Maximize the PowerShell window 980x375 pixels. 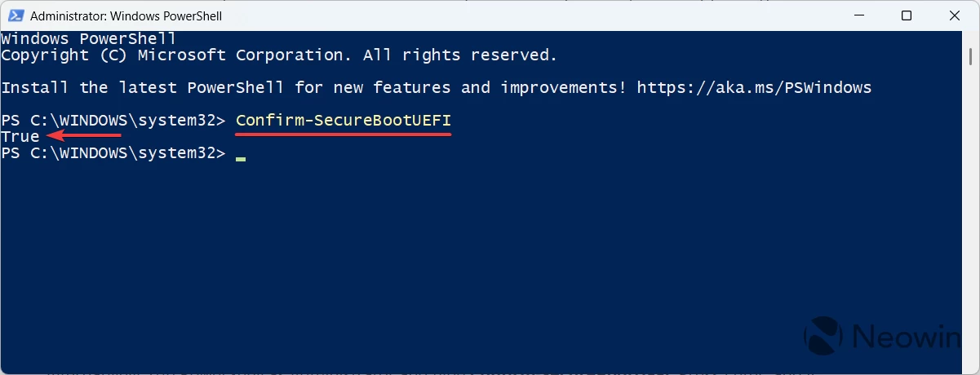point(907,15)
